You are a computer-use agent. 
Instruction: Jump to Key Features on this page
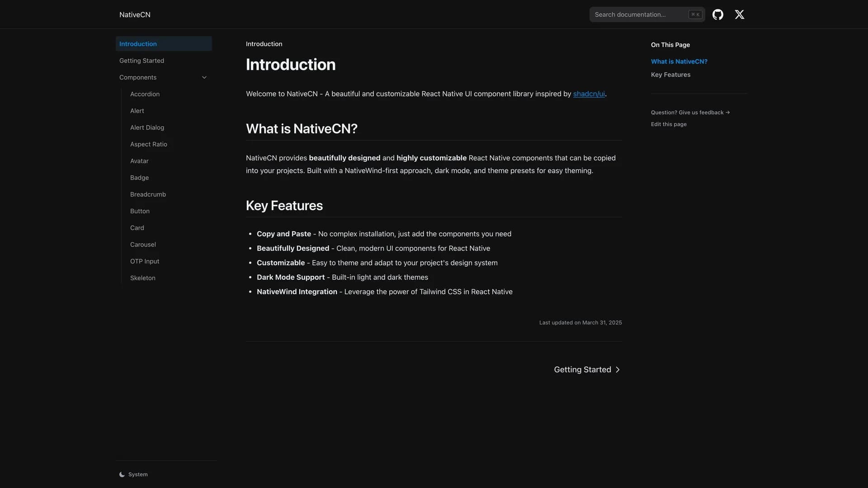click(x=670, y=75)
